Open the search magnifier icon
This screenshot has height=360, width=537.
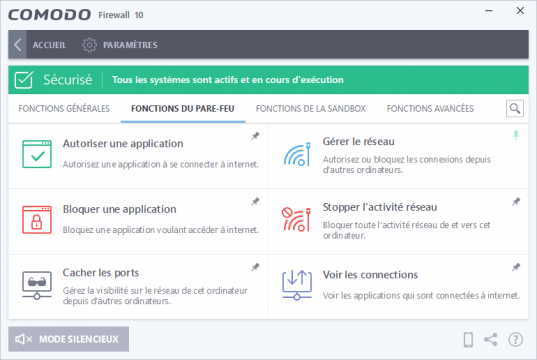tap(515, 109)
